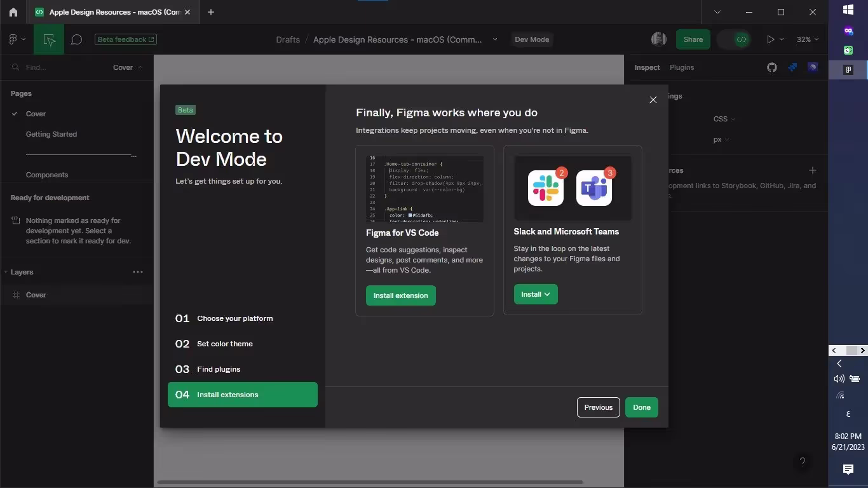Open the Figma main menu icon

16,39
